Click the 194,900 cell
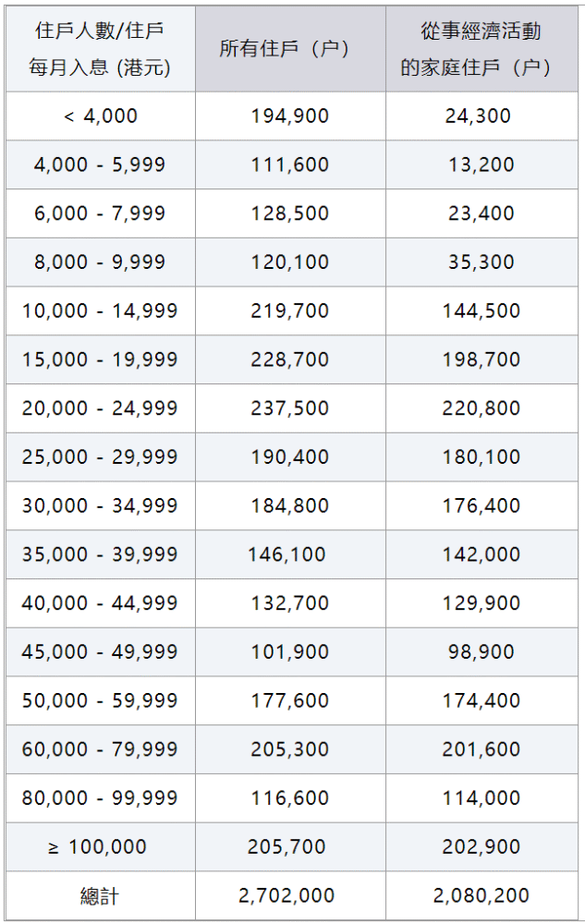This screenshot has width=585, height=924. [x=289, y=116]
